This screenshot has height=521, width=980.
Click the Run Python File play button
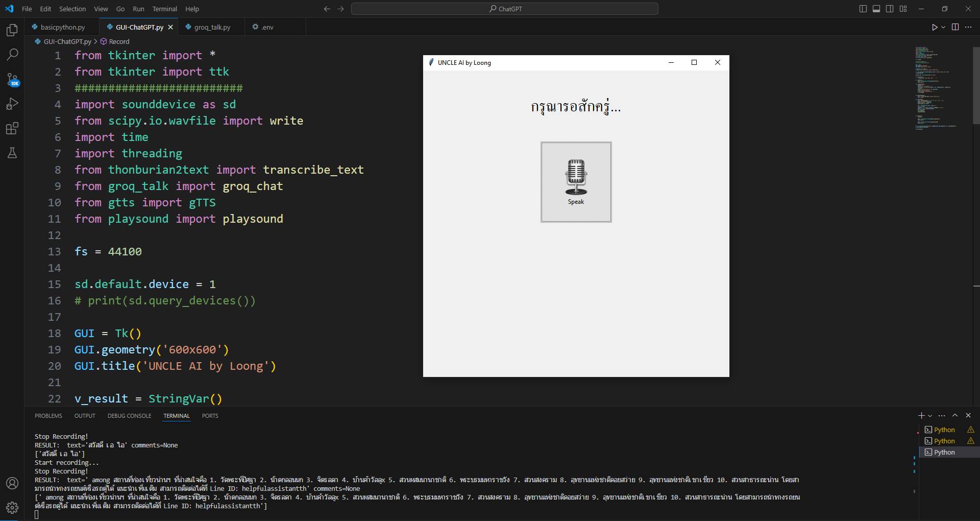935,27
